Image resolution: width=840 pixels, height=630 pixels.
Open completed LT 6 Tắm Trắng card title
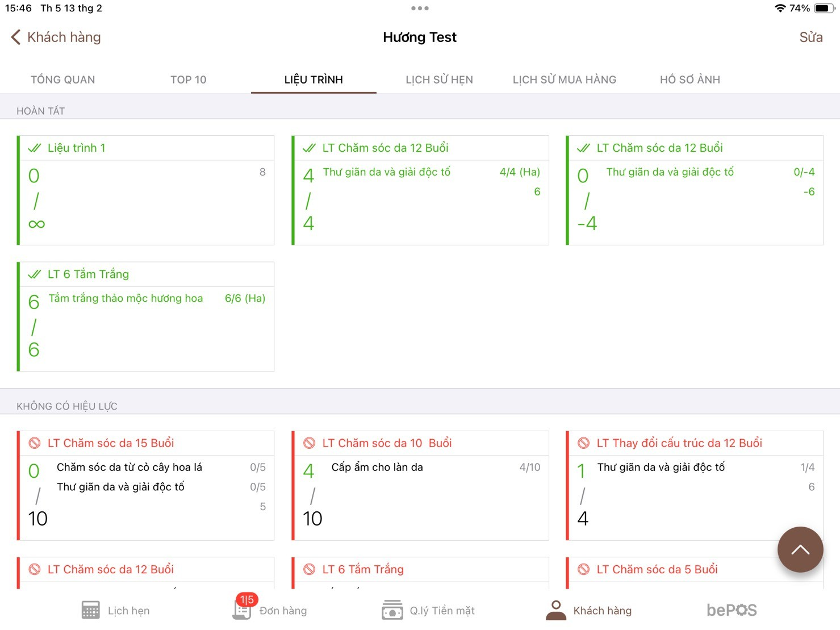tap(88, 274)
